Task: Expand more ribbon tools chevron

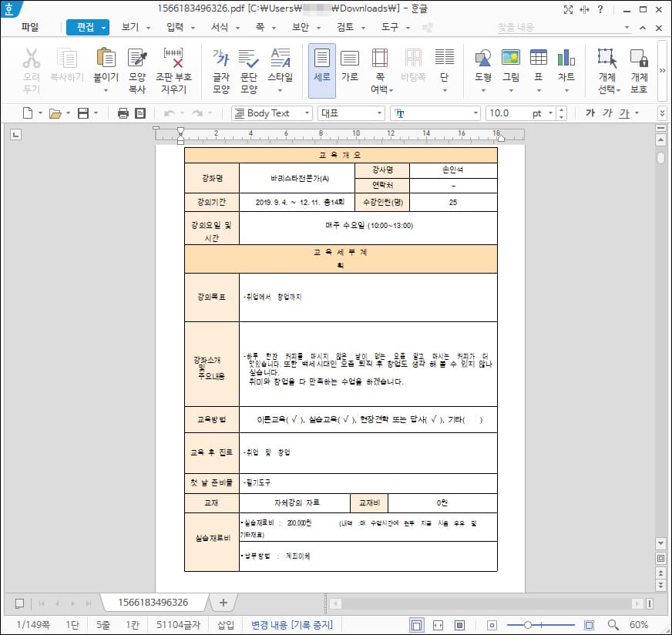Action: pyautogui.click(x=662, y=70)
